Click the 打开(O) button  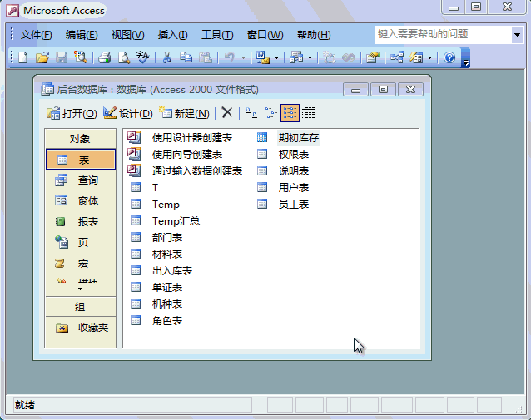tap(72, 113)
